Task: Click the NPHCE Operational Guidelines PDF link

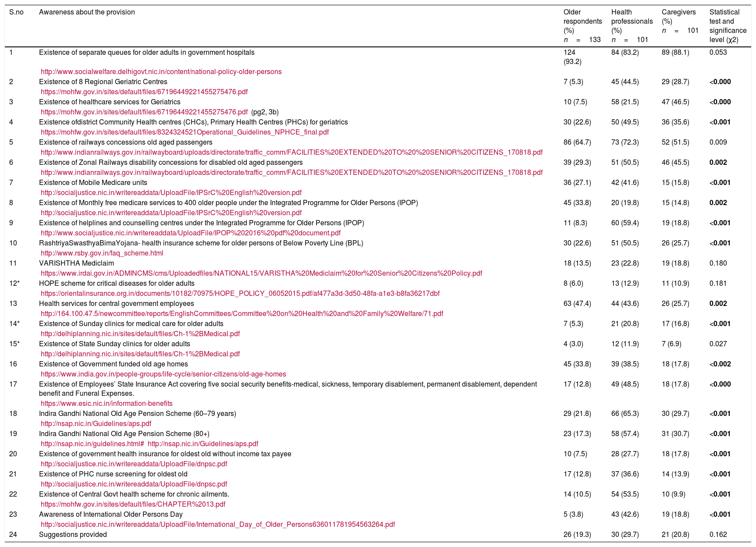Action: pyautogui.click(x=185, y=132)
